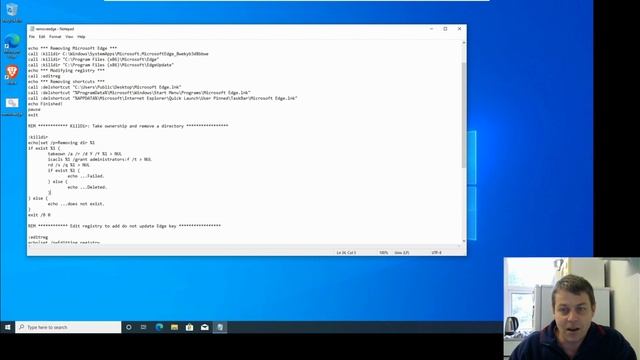Open the Format menu in Notepad

coord(55,37)
